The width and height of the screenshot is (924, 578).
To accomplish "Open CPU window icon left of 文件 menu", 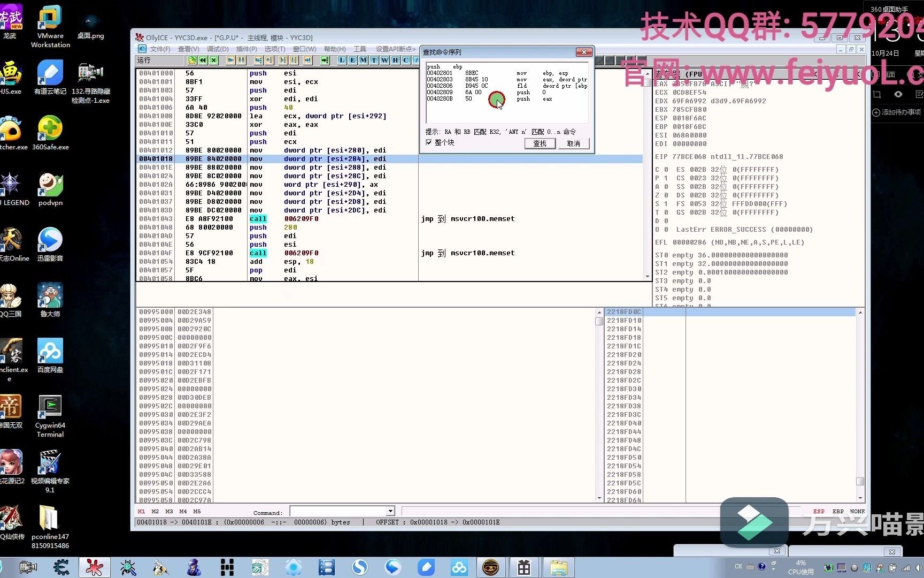I will pyautogui.click(x=142, y=49).
